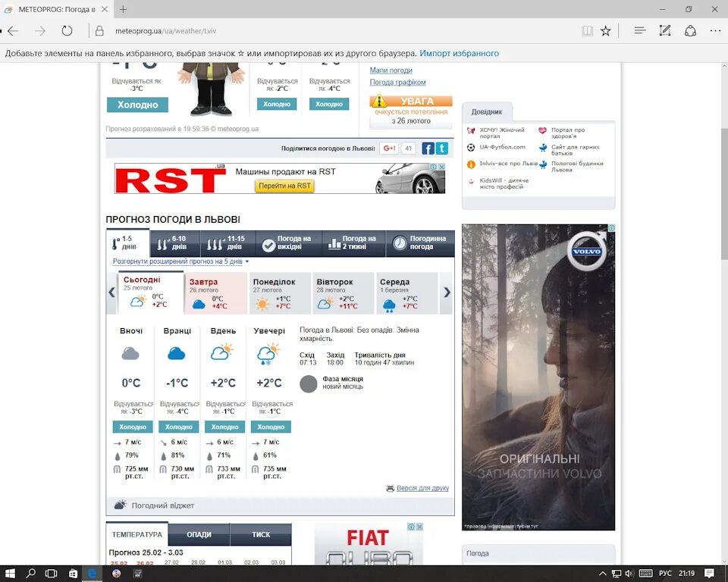Switch chart to ТИСК tab
Image resolution: width=728 pixels, height=582 pixels.
tap(261, 535)
